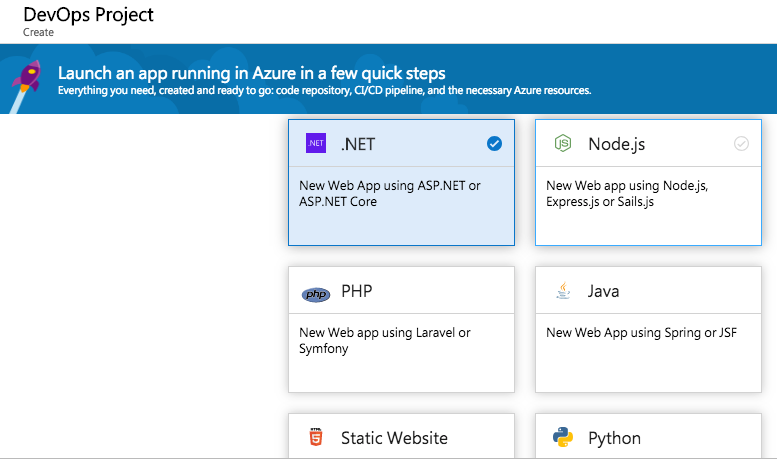The width and height of the screenshot is (777, 459).
Task: Click the DevOps Project page title
Action: point(88,15)
